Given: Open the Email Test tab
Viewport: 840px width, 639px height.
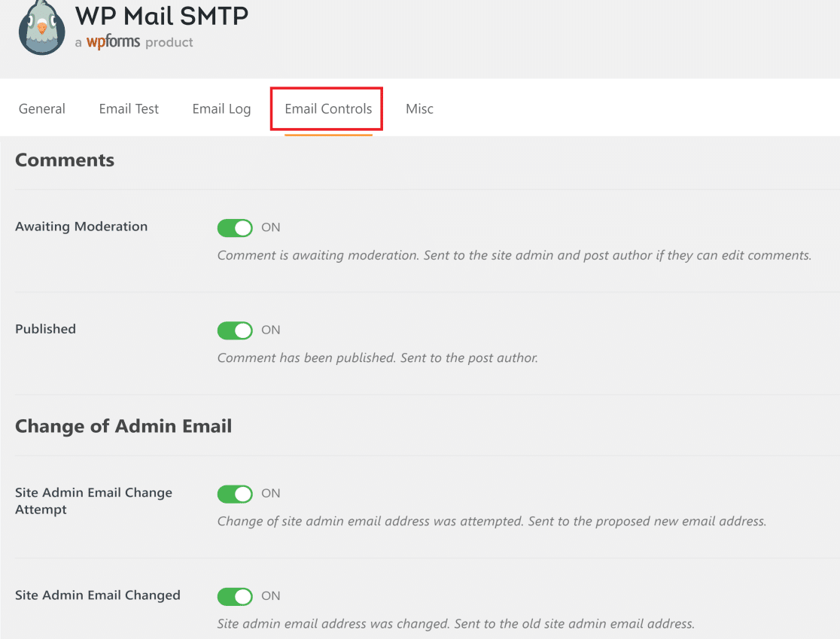Looking at the screenshot, I should [x=128, y=108].
